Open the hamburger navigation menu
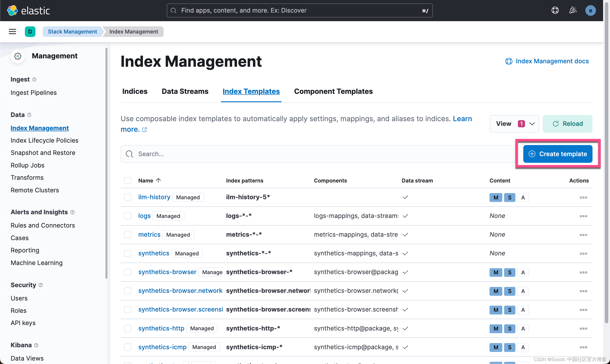The image size is (610, 364). click(12, 32)
